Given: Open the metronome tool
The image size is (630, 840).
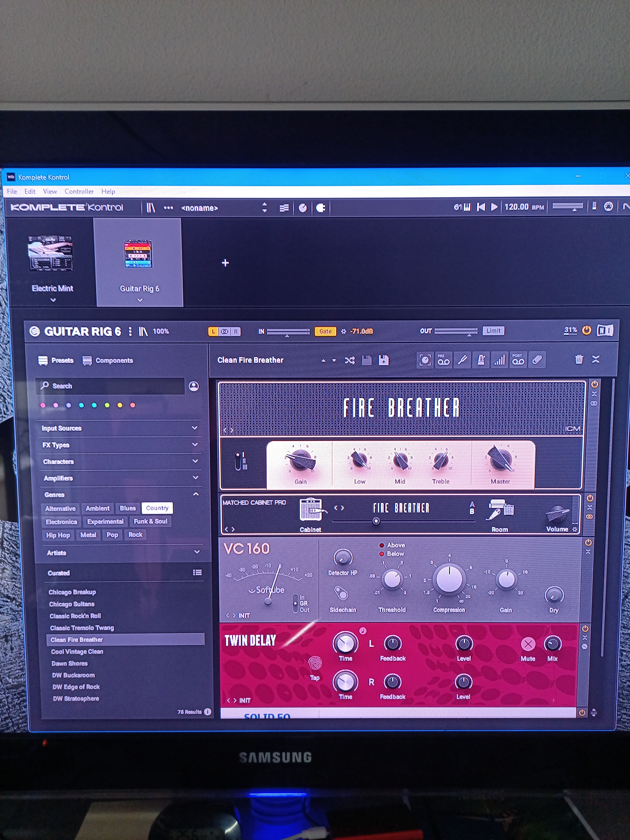Looking at the screenshot, I should pos(481,360).
